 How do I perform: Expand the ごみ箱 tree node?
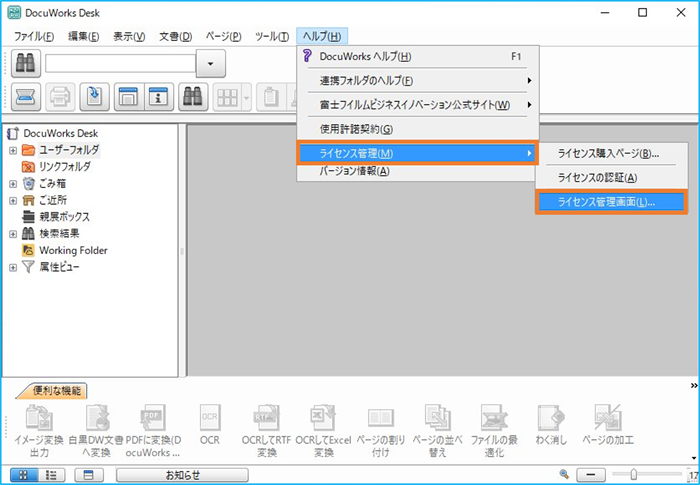coord(13,184)
